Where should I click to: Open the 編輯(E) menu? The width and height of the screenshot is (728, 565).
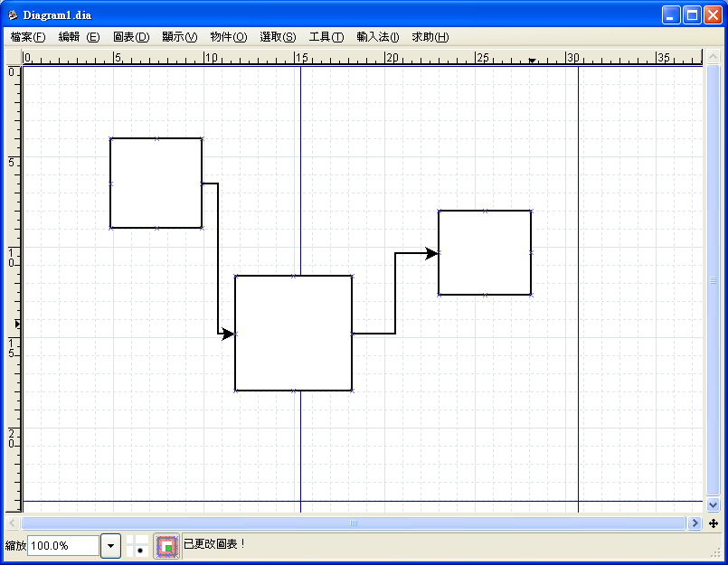(x=79, y=37)
